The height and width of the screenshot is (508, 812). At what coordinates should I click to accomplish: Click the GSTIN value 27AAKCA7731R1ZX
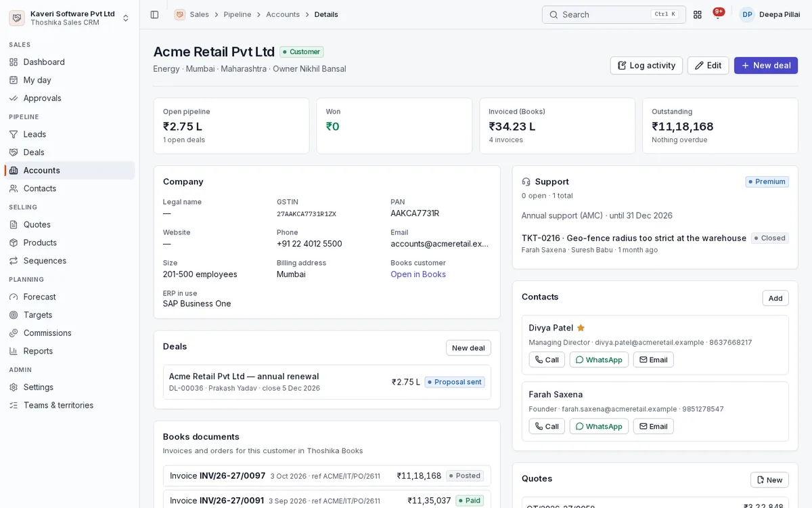point(307,214)
